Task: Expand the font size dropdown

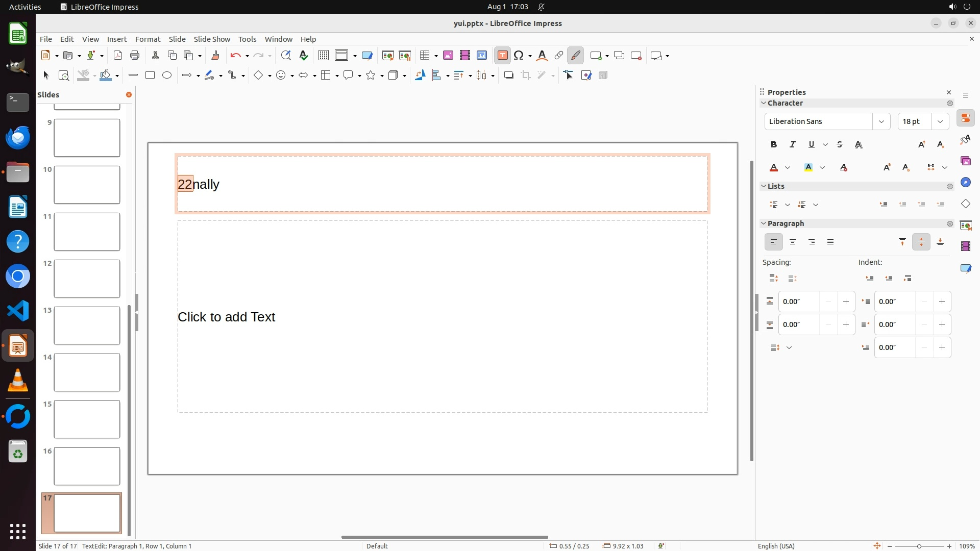Action: pos(940,121)
